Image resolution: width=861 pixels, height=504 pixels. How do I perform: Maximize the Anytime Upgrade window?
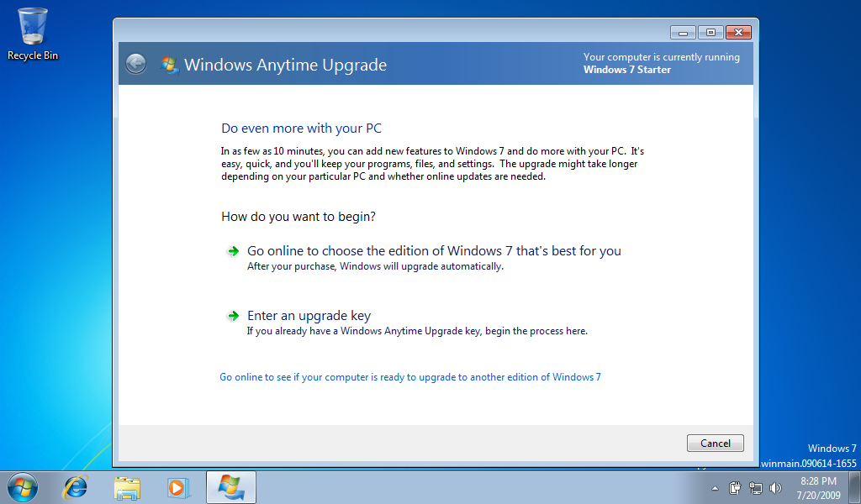click(710, 33)
